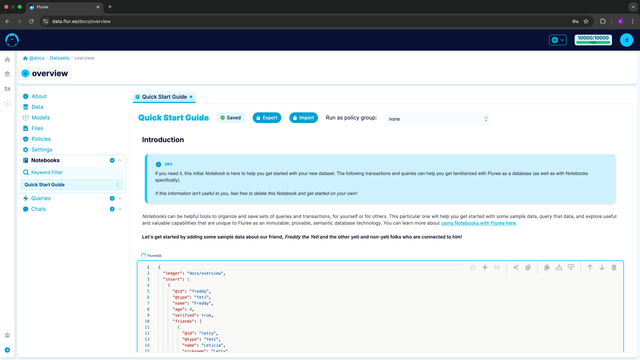Move cell up with up arrow
The height and width of the screenshot is (360, 640).
(590, 267)
